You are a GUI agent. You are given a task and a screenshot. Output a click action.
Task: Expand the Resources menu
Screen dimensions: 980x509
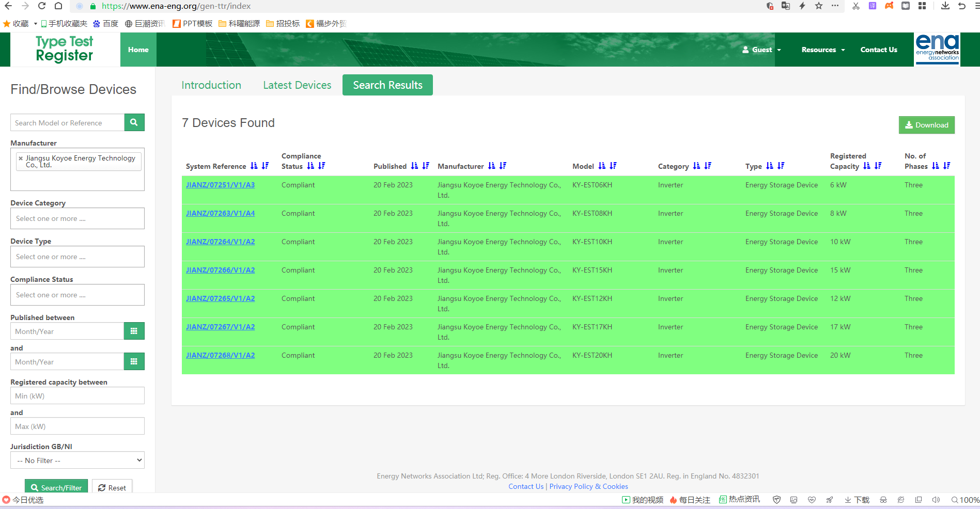coord(823,50)
